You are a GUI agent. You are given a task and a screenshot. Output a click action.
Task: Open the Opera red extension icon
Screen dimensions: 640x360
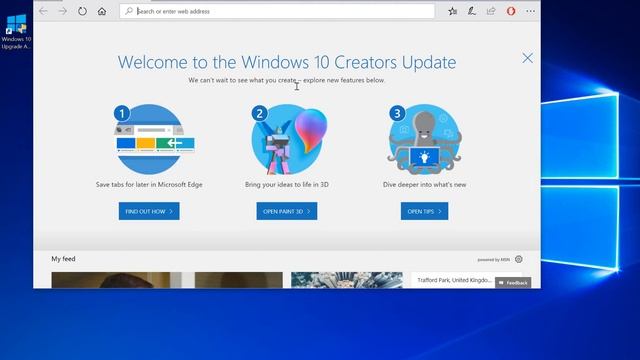coord(511,11)
